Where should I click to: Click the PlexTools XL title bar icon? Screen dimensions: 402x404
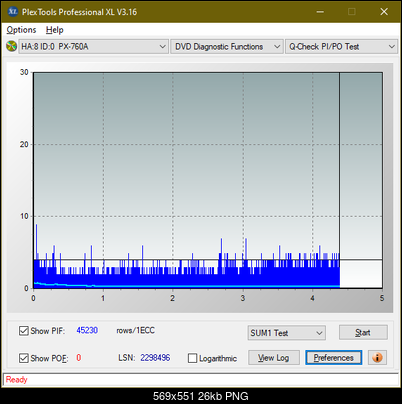[12, 12]
